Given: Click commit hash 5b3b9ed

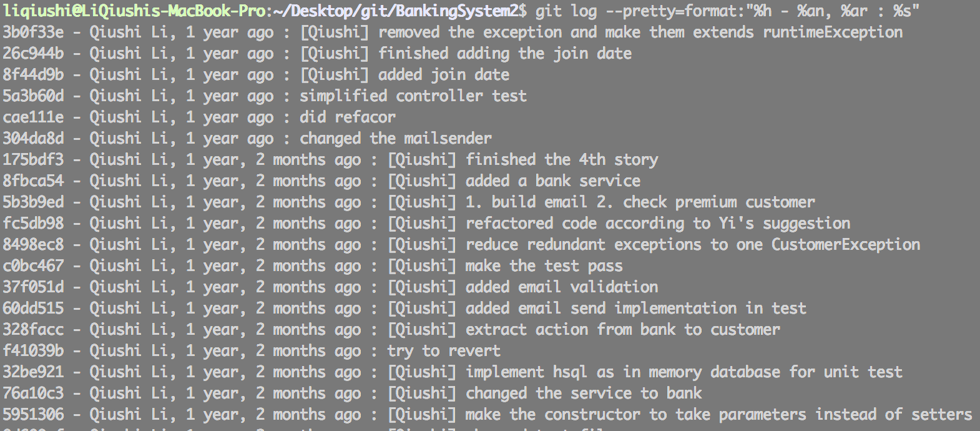Looking at the screenshot, I should coord(33,202).
